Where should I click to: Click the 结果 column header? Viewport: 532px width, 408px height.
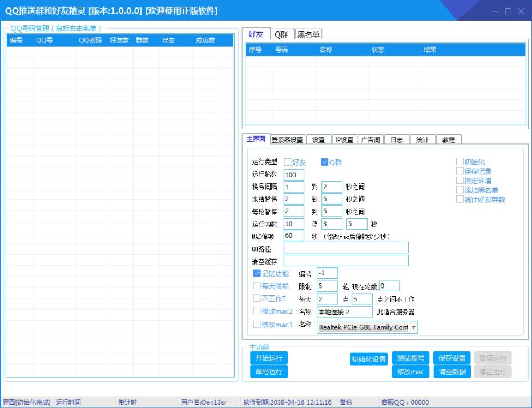coord(430,50)
